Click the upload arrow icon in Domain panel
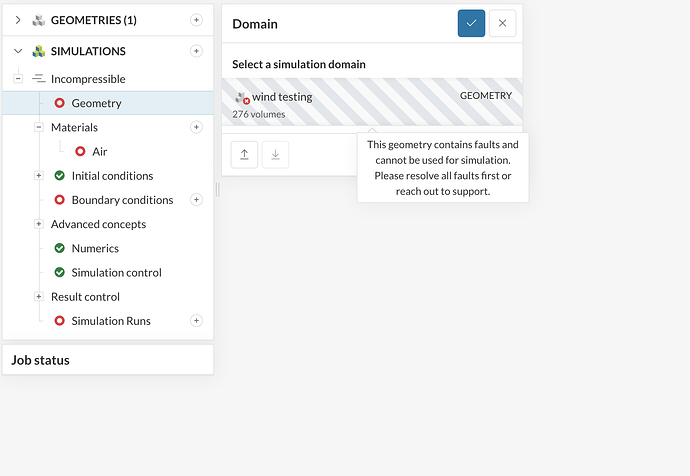Image resolution: width=690 pixels, height=476 pixels. [244, 154]
